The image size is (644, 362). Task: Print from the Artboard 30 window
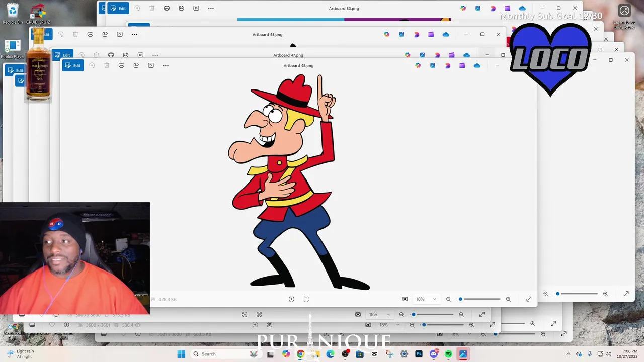(x=167, y=8)
